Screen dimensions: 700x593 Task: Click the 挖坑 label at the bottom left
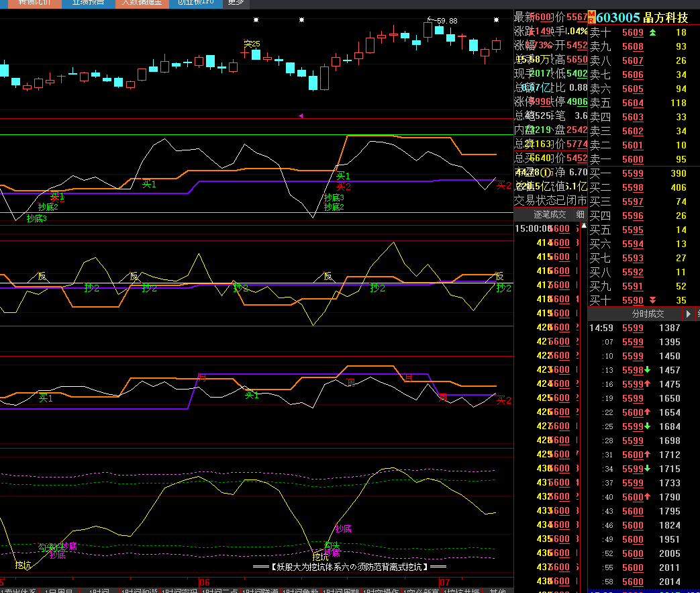[23, 565]
